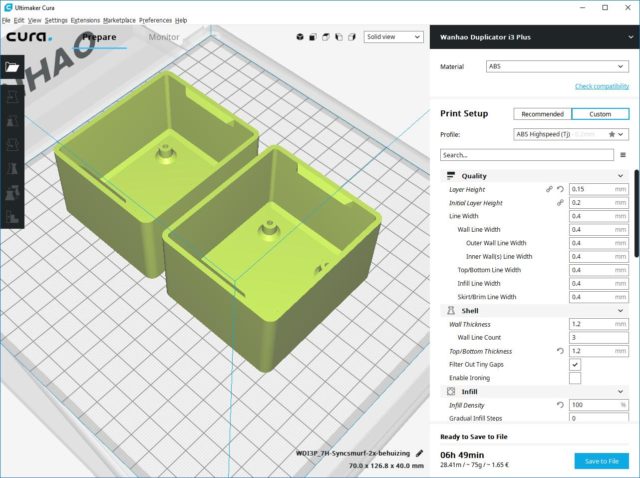640x478 pixels.
Task: Revert Infill Density to default value
Action: [561, 405]
